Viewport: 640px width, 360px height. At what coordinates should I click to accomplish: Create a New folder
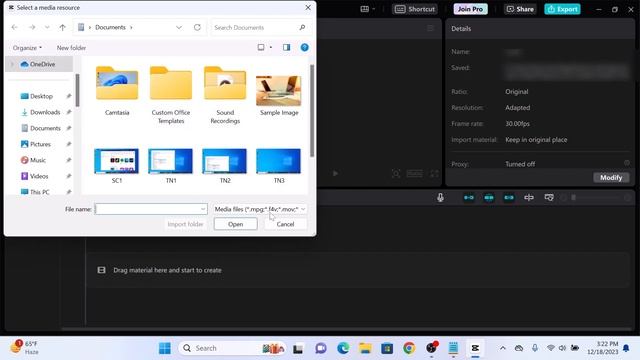71,48
